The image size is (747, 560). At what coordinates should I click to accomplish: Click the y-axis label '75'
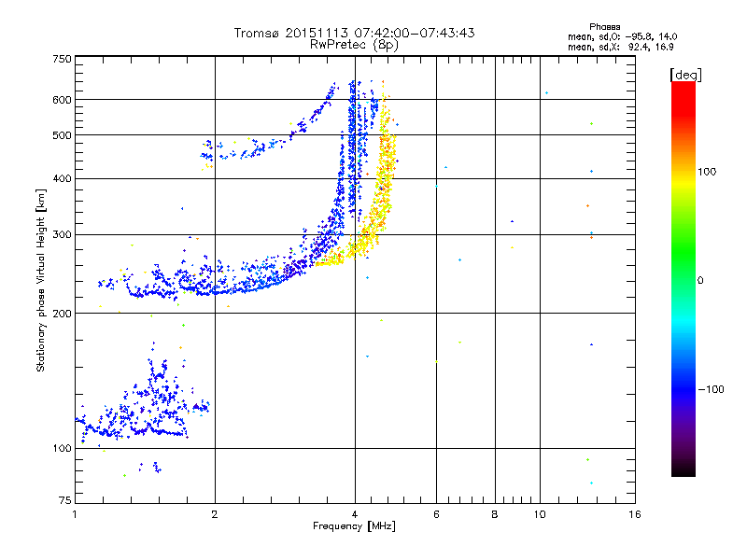pyautogui.click(x=65, y=500)
